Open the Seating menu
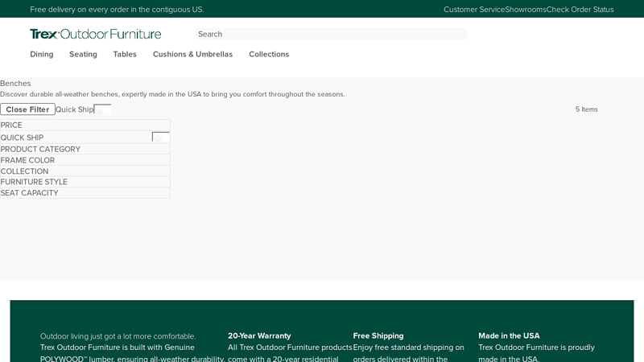 (83, 54)
